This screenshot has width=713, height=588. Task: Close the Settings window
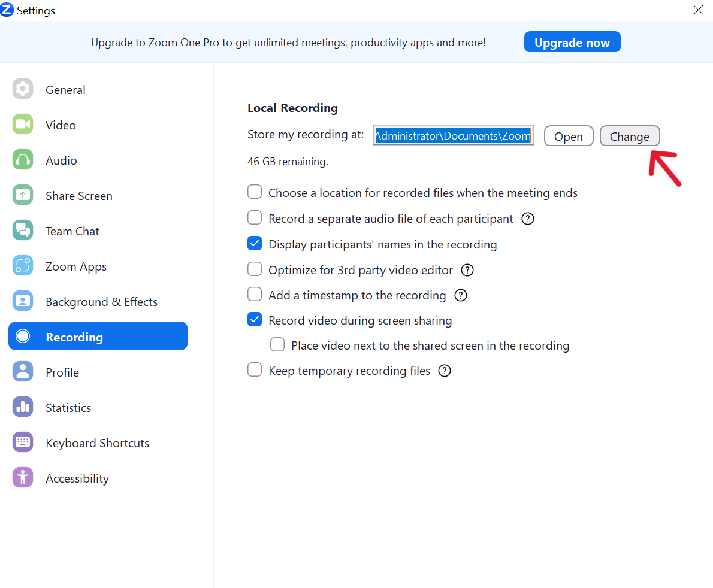pos(698,10)
